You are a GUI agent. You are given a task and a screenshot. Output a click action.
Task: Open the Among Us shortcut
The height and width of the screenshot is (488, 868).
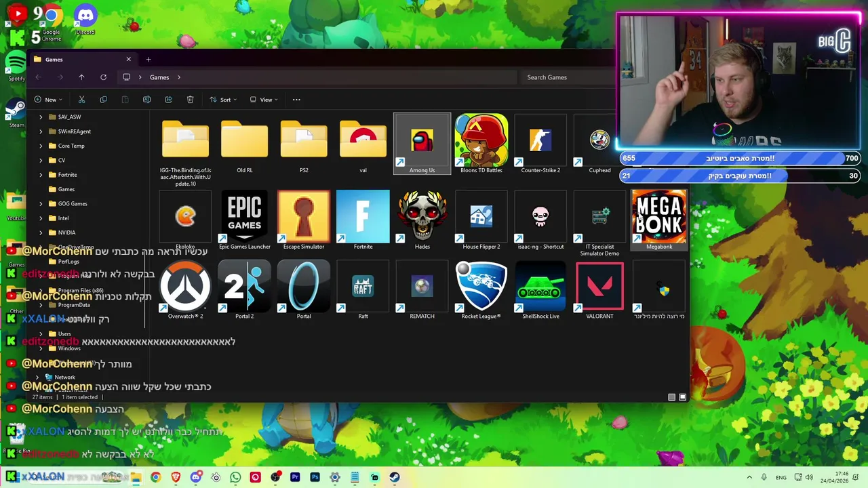tap(422, 144)
